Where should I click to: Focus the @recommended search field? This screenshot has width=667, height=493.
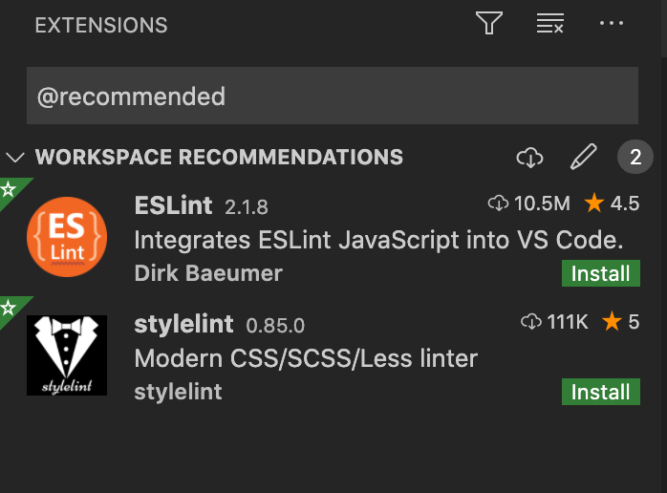(x=332, y=96)
